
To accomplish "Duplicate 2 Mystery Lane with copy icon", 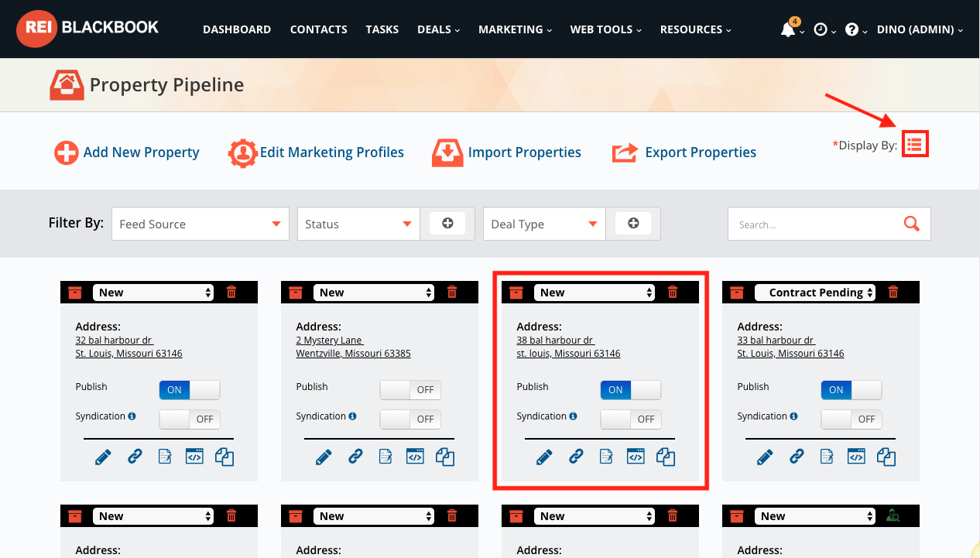I will (445, 457).
